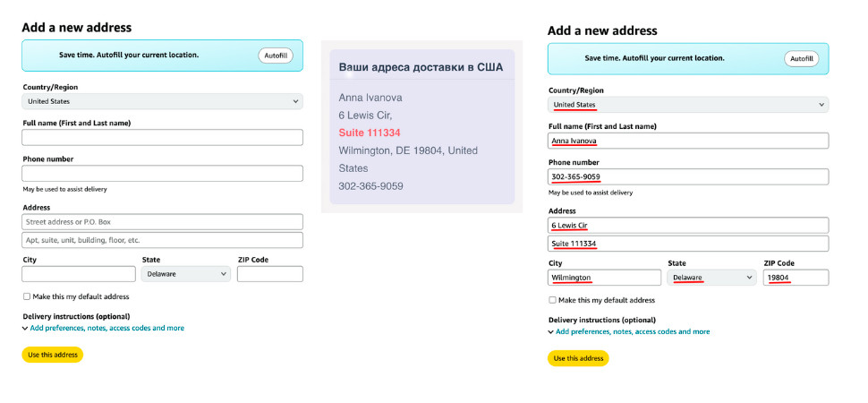Click the Street address or P.O. Box field
This screenshot has width=868, height=403.
[162, 221]
